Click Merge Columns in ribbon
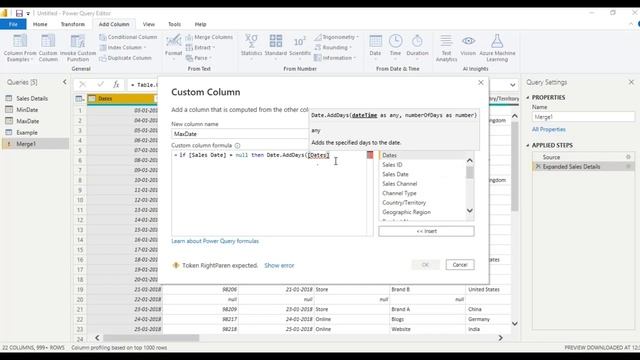 pyautogui.click(x=209, y=37)
